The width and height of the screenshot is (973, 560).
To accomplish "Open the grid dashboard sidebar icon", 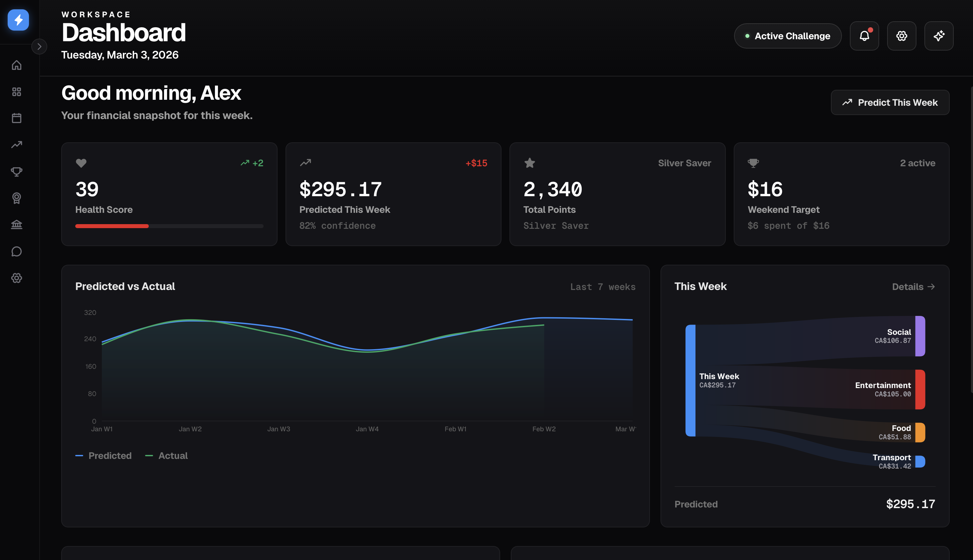I will pyautogui.click(x=17, y=91).
